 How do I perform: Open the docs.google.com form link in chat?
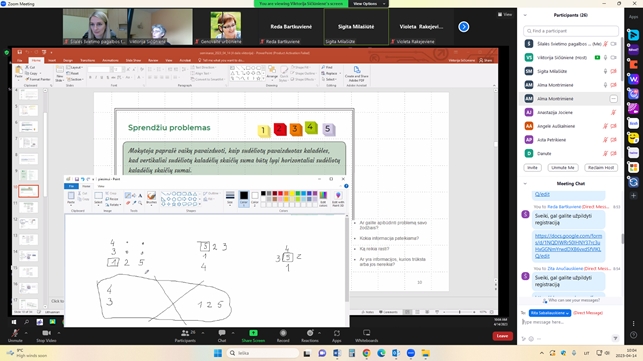568,246
